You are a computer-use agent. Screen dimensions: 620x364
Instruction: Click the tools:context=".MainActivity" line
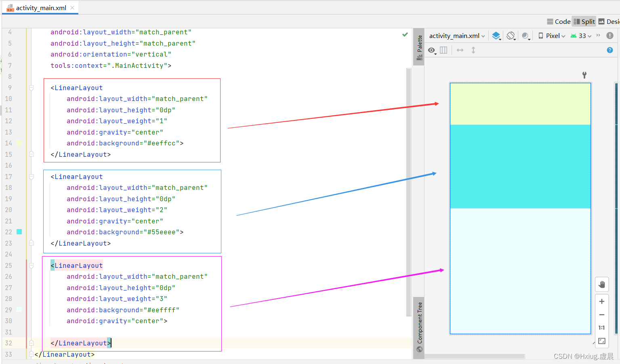coord(111,65)
